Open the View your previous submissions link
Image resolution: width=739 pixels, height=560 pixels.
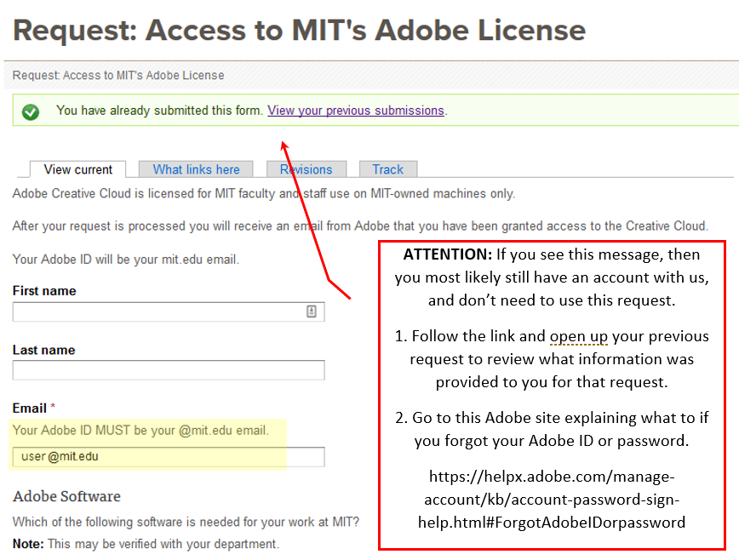click(x=355, y=111)
